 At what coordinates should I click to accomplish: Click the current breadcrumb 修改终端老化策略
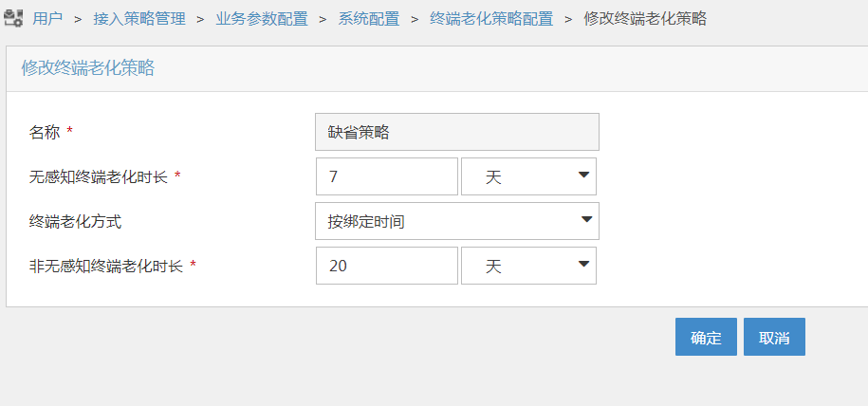click(645, 19)
